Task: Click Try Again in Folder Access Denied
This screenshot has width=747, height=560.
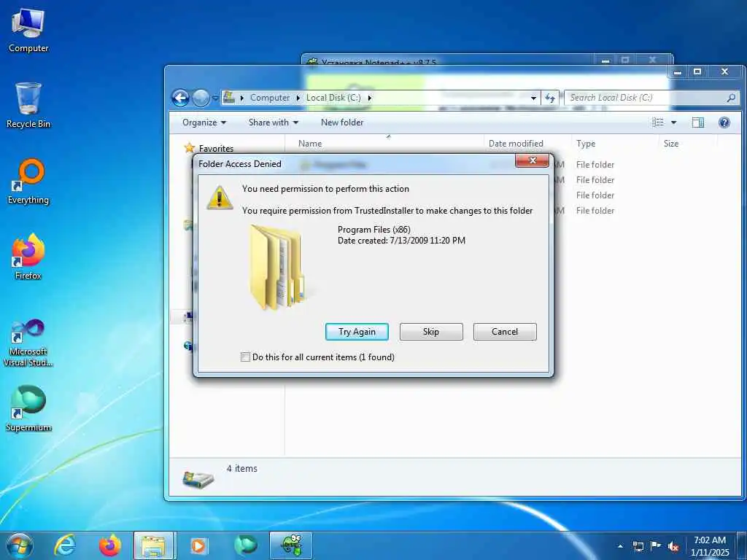Action: 357,332
